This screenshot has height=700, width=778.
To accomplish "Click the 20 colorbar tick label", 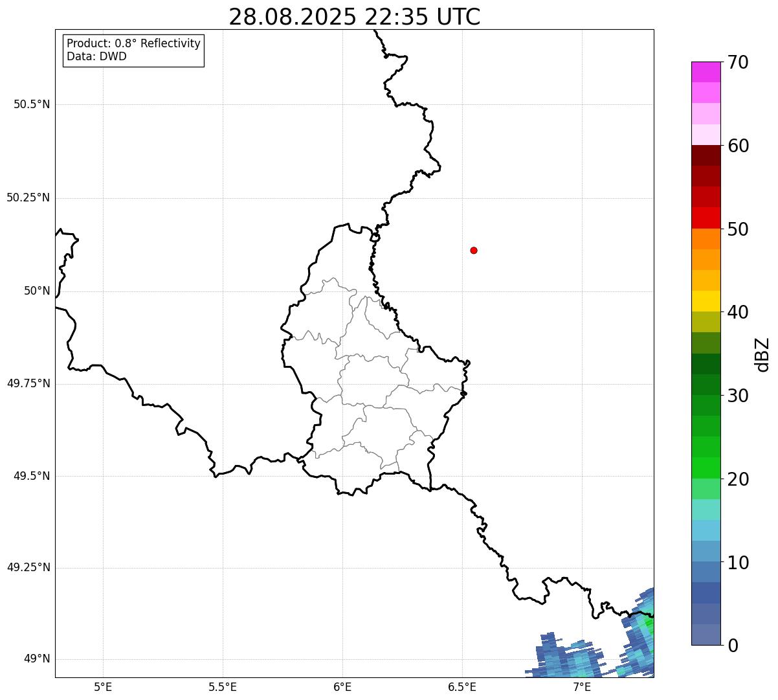I will click(x=739, y=479).
